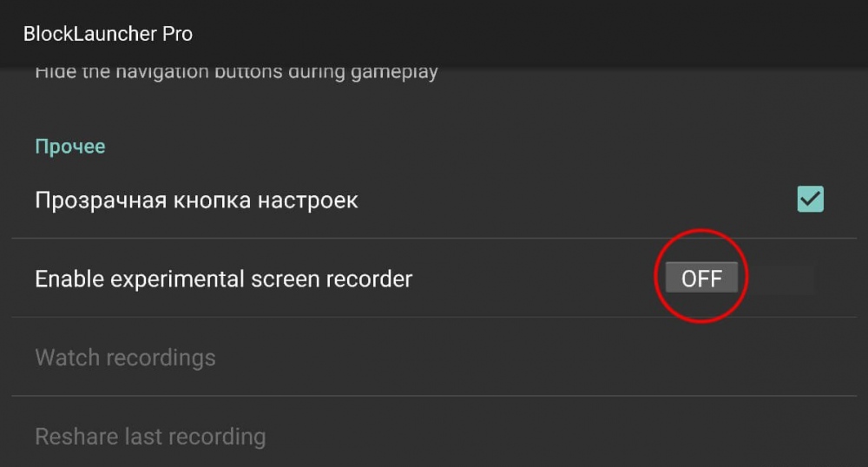Click the Прозрачная кнопка настроек label
Image resolution: width=868 pixels, height=467 pixels.
tap(196, 201)
